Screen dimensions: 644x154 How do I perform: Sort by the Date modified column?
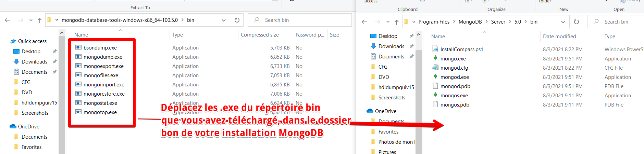click(x=559, y=37)
